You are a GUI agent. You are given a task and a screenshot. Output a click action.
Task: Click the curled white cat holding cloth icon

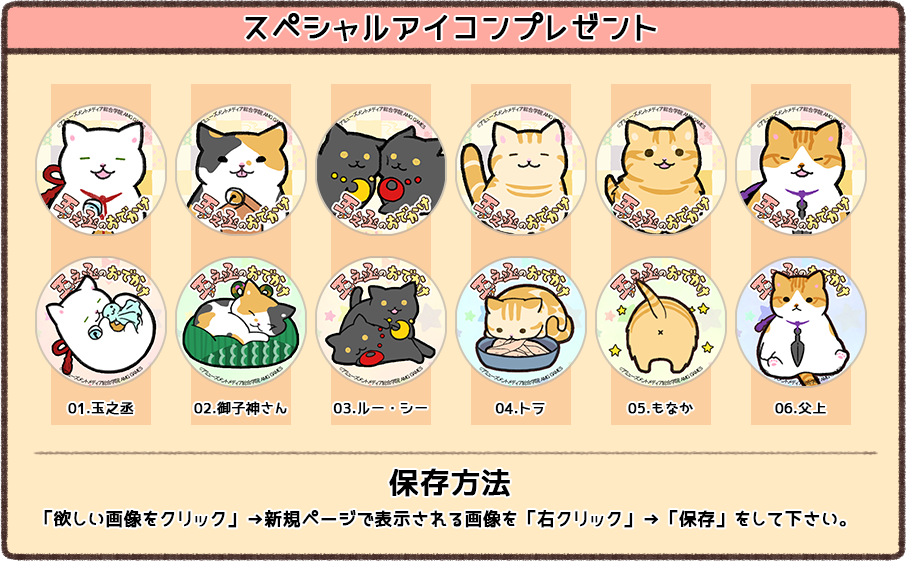101,322
